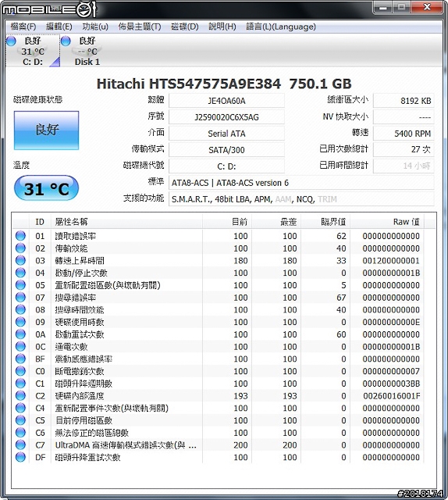The width and height of the screenshot is (448, 500).
Task: Click the SATA/300 transfer mode field
Action: coord(226,149)
